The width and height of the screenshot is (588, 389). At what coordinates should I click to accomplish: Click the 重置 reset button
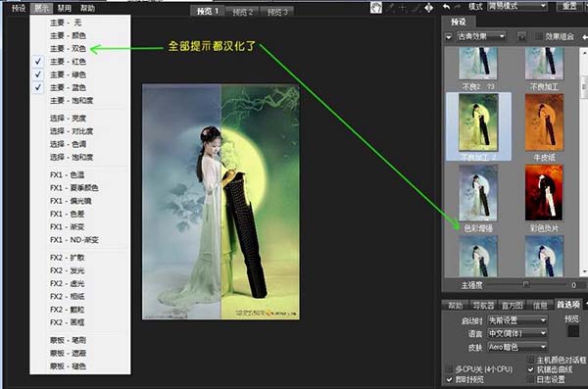point(569,7)
